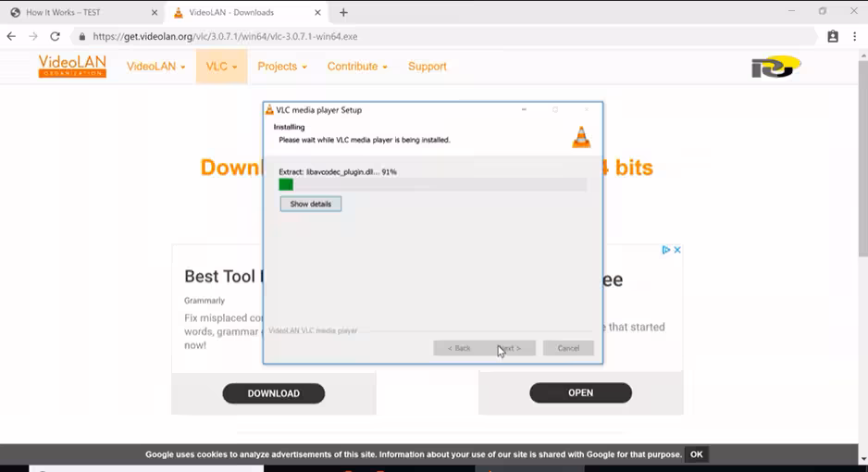868x472 pixels.
Task: Expand the Contribute dropdown menu
Action: click(x=357, y=67)
